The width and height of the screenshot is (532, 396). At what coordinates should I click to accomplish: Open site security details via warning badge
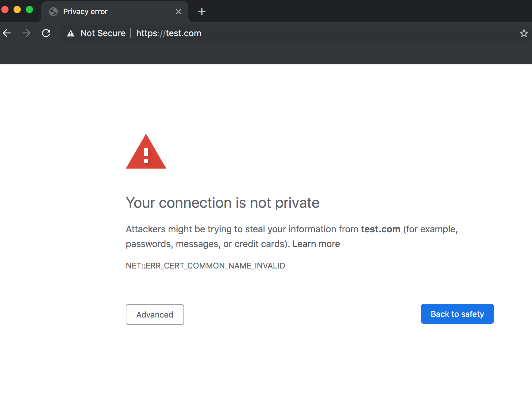point(71,33)
